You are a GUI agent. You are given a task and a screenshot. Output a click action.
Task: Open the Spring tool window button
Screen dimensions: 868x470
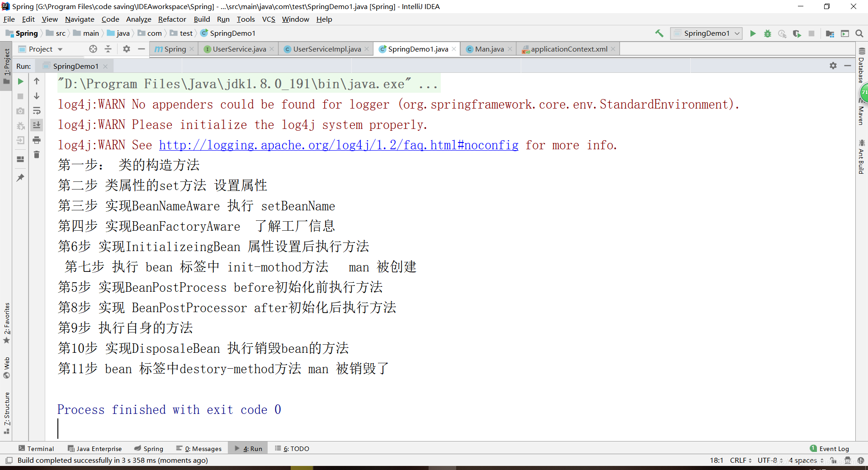(149, 448)
